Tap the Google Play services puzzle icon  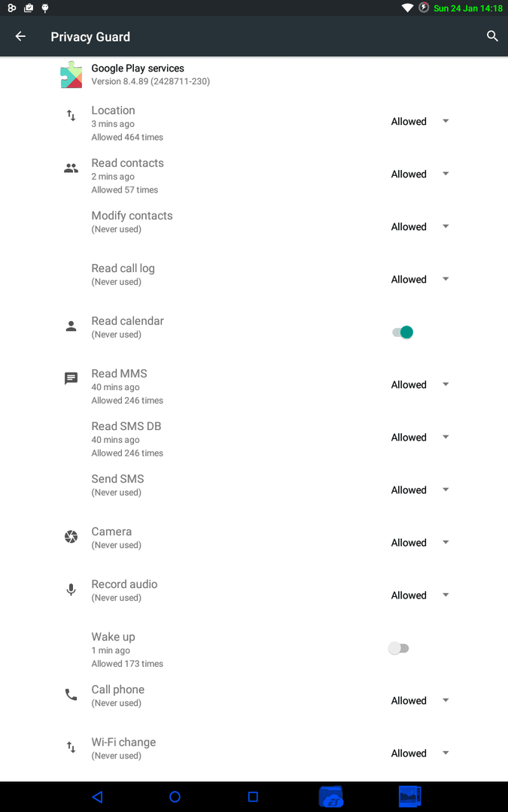(71, 74)
